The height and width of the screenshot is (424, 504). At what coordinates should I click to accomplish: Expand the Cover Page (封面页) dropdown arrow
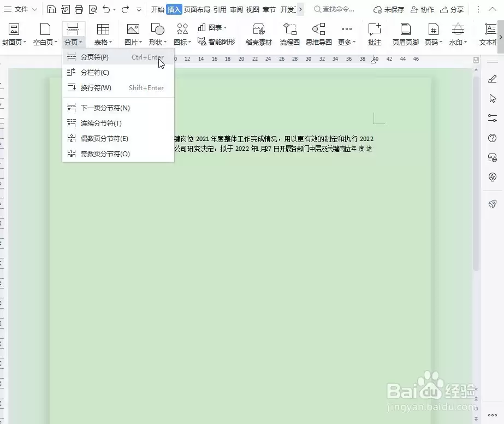coord(25,42)
